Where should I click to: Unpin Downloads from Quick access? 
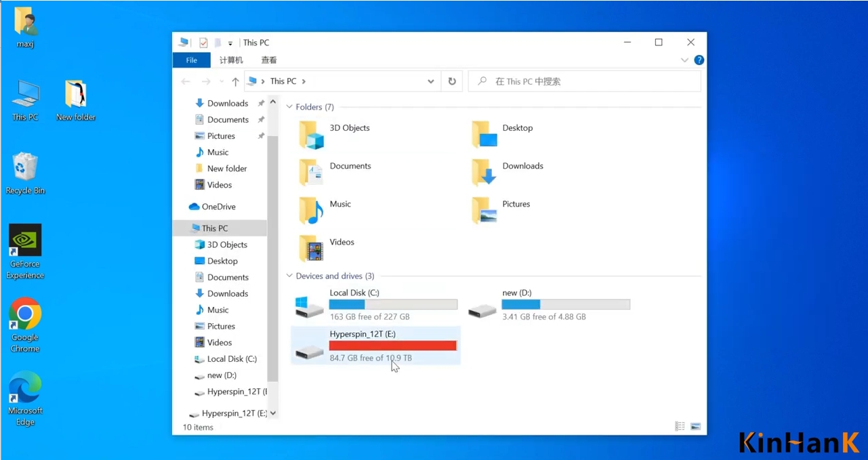coord(261,104)
